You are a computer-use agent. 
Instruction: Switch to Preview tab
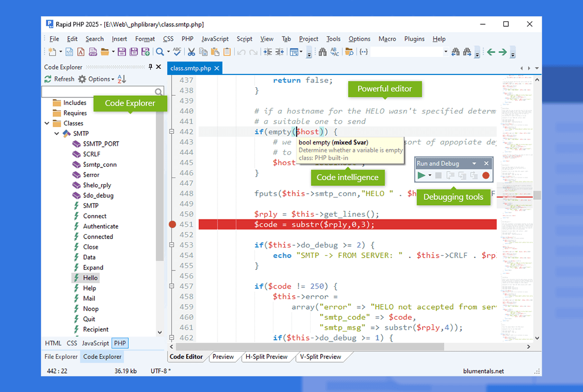pyautogui.click(x=223, y=357)
